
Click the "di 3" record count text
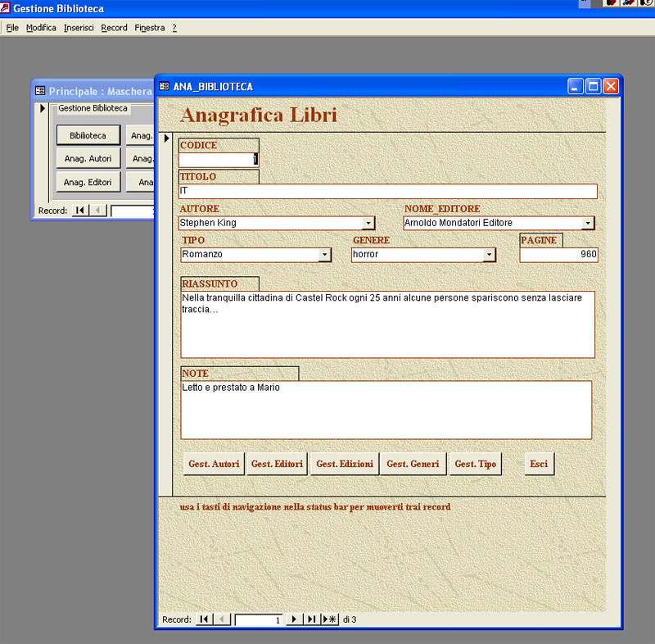350,619
